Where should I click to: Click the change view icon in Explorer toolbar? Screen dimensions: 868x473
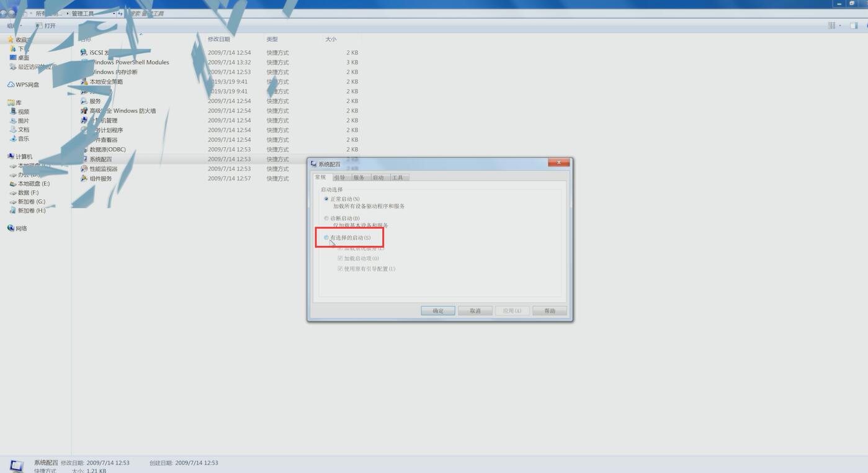831,25
